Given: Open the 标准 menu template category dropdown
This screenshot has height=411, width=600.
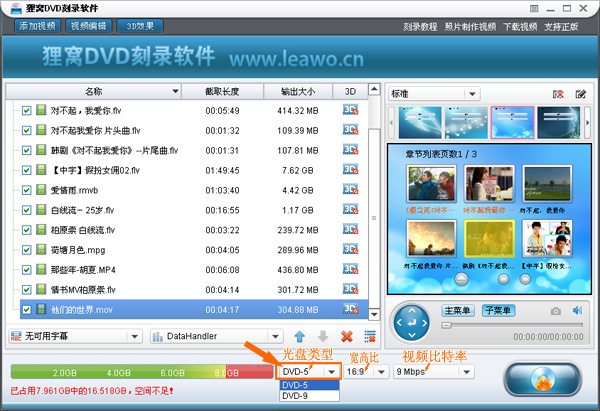Looking at the screenshot, I should (x=434, y=94).
